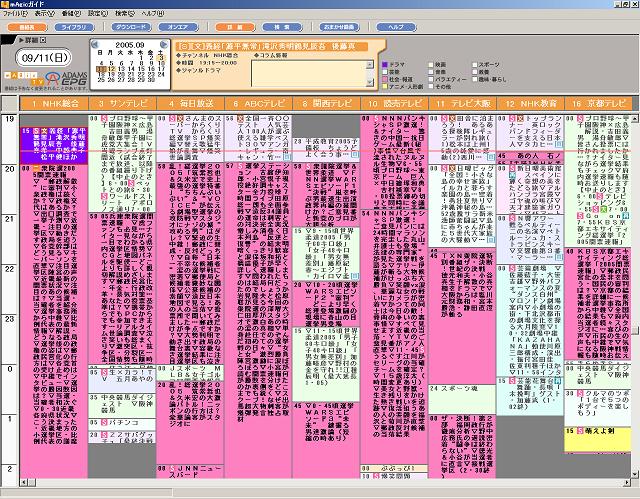Image resolution: width=640 pixels, height=499 pixels.
Task: Toggle the yellow アニメ・人形劇 genre swatch
Action: coord(384,86)
